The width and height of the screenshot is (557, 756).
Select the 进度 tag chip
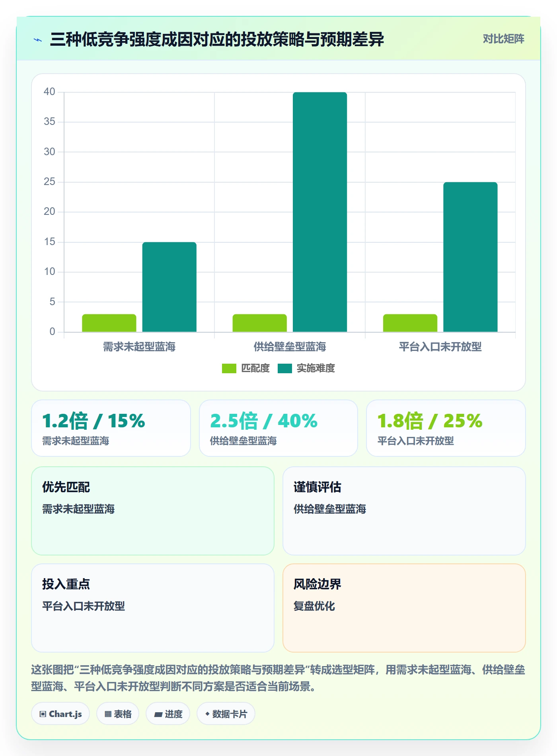coord(168,714)
